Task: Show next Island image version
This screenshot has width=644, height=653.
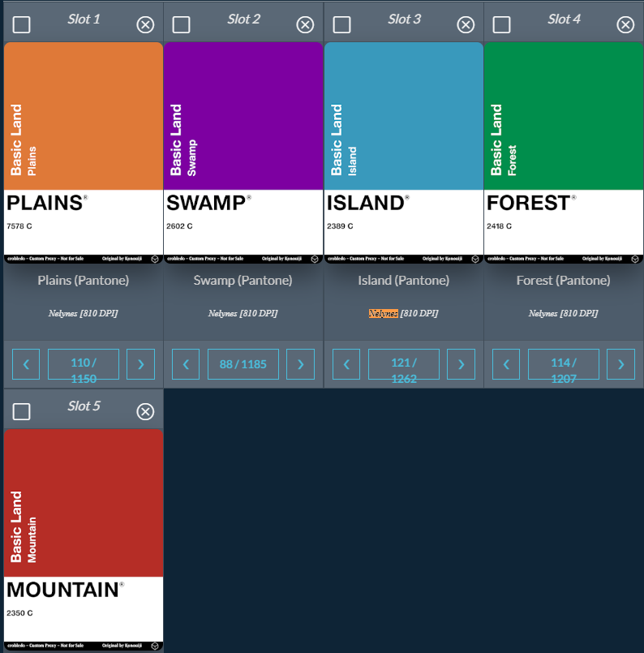Action: [461, 364]
